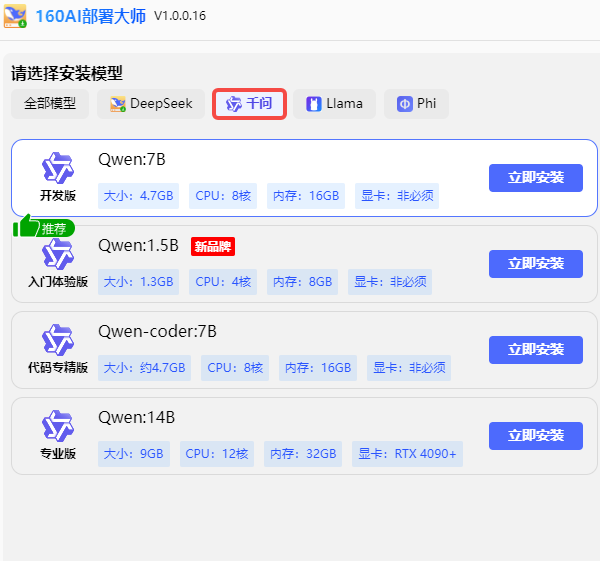Viewport: 600px width, 561px height.
Task: Click the CPU：4核 tag
Action: click(223, 282)
